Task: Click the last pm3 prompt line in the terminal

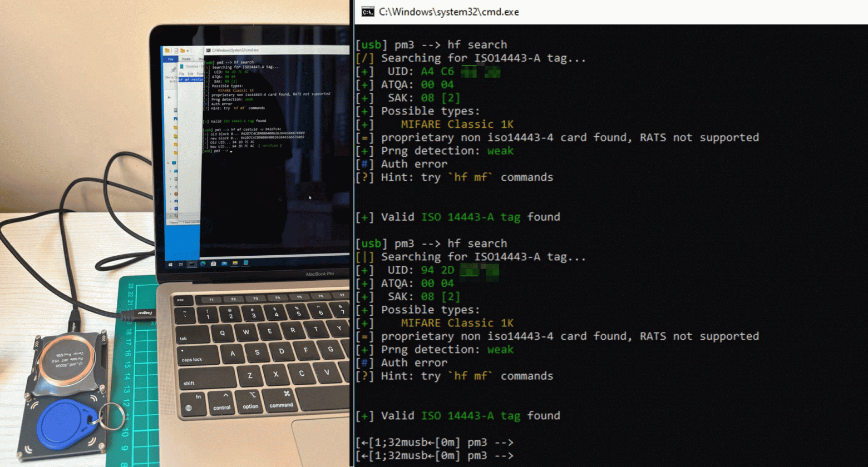Action: 434,456
